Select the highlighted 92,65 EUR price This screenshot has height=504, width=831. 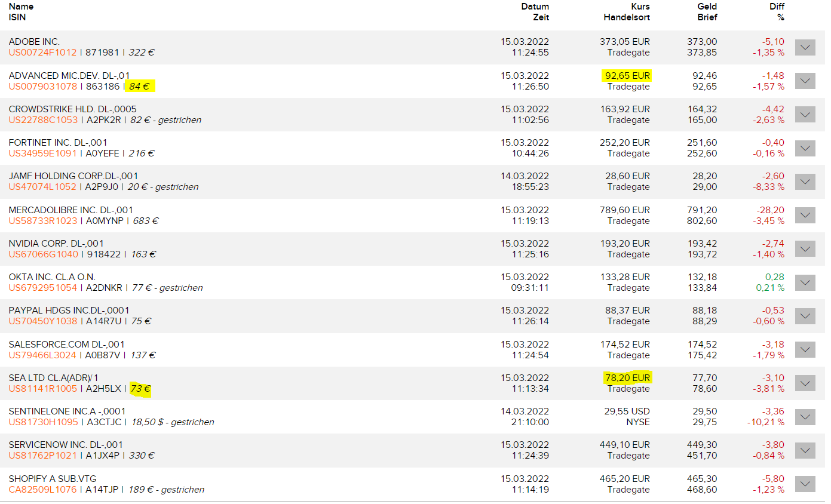point(627,76)
